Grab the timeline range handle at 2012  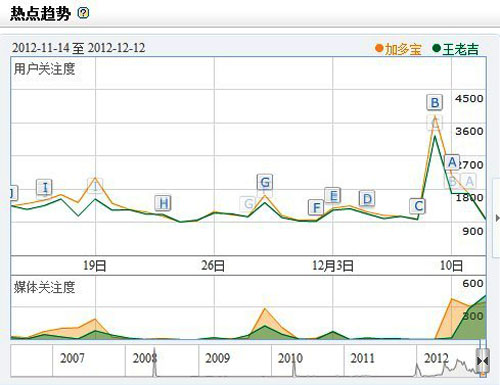coord(483,361)
